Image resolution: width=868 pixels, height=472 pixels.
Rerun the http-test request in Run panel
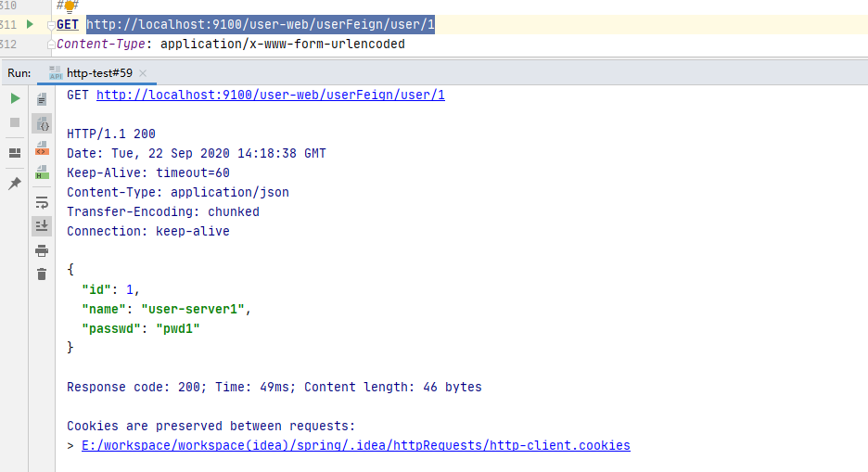point(15,98)
